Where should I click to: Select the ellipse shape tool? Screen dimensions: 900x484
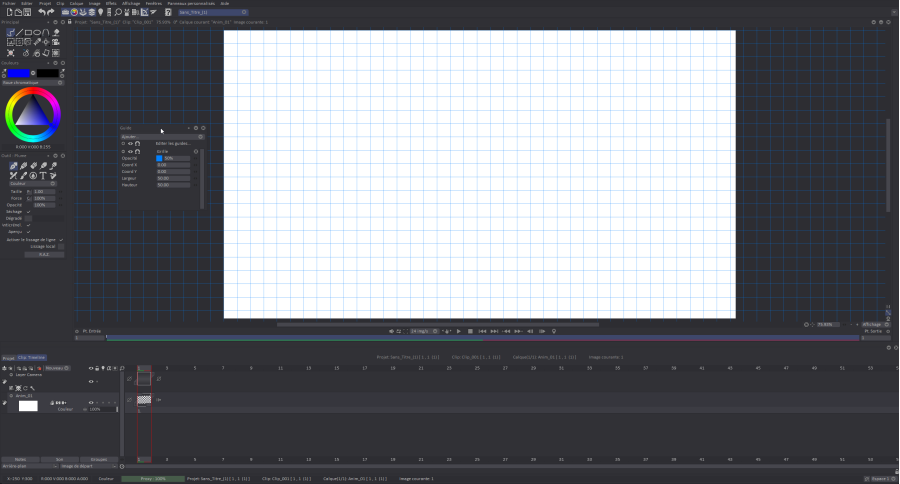(x=37, y=33)
